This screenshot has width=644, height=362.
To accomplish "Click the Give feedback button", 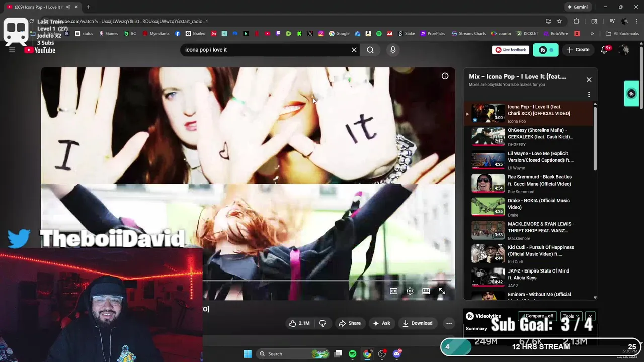I will pyautogui.click(x=511, y=50).
